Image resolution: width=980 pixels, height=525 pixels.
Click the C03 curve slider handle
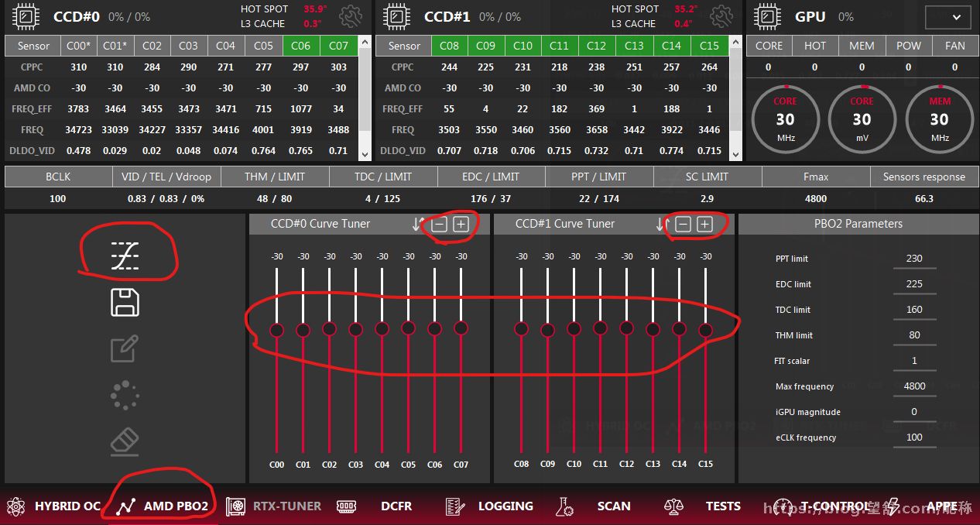tap(355, 329)
